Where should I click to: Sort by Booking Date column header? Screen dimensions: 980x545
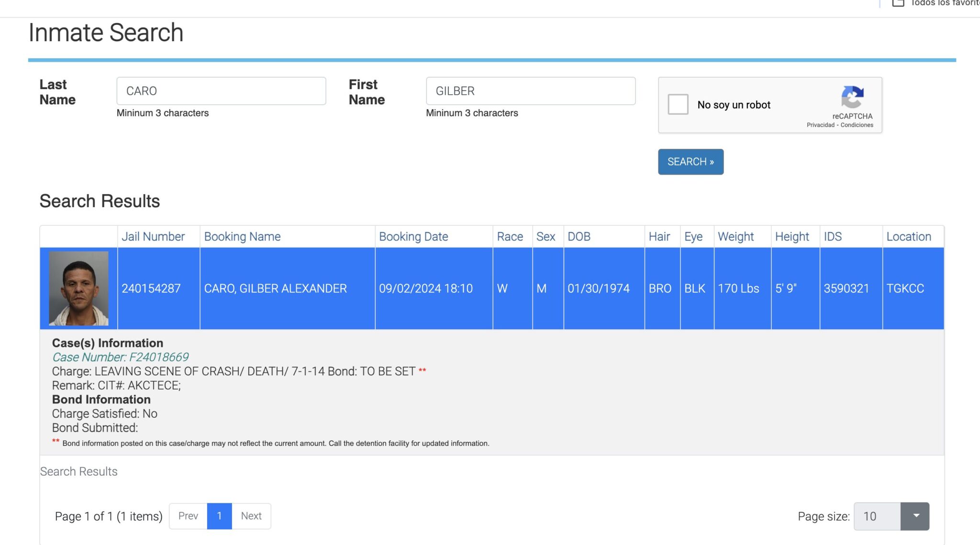tap(413, 236)
